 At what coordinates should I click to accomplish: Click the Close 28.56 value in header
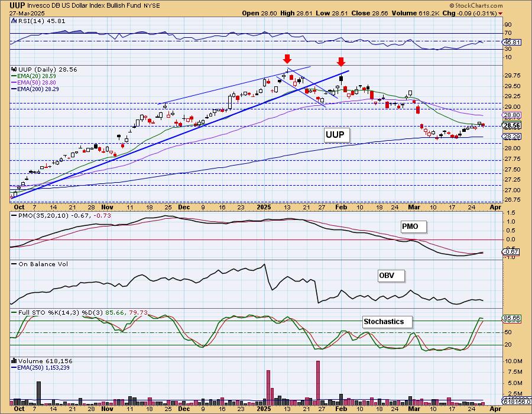pyautogui.click(x=370, y=13)
